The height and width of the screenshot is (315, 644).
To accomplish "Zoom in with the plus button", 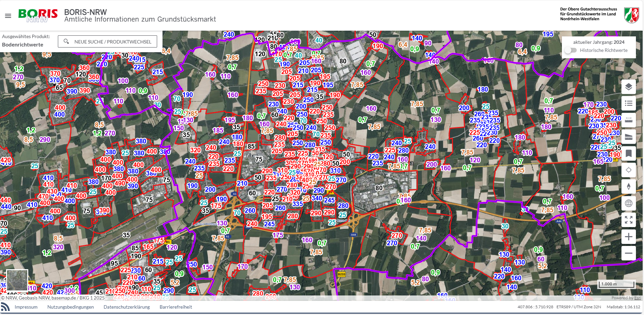I will [628, 237].
